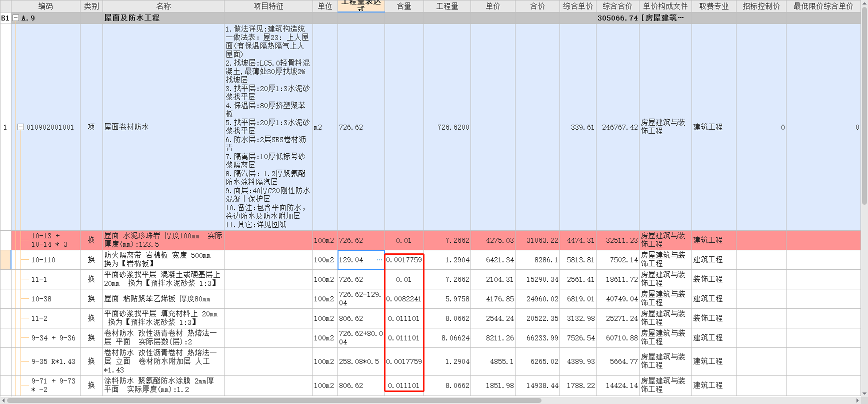Click the 综合单价 value 339.61

(582, 127)
